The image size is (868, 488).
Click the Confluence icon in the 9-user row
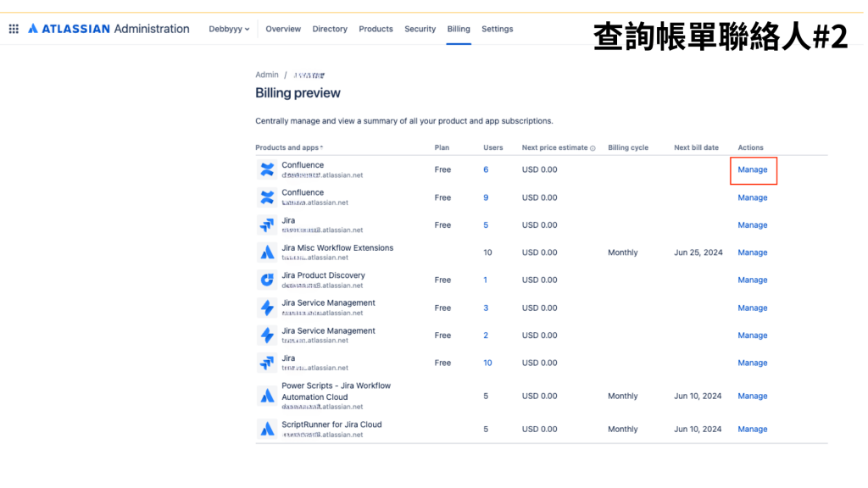[x=267, y=197]
